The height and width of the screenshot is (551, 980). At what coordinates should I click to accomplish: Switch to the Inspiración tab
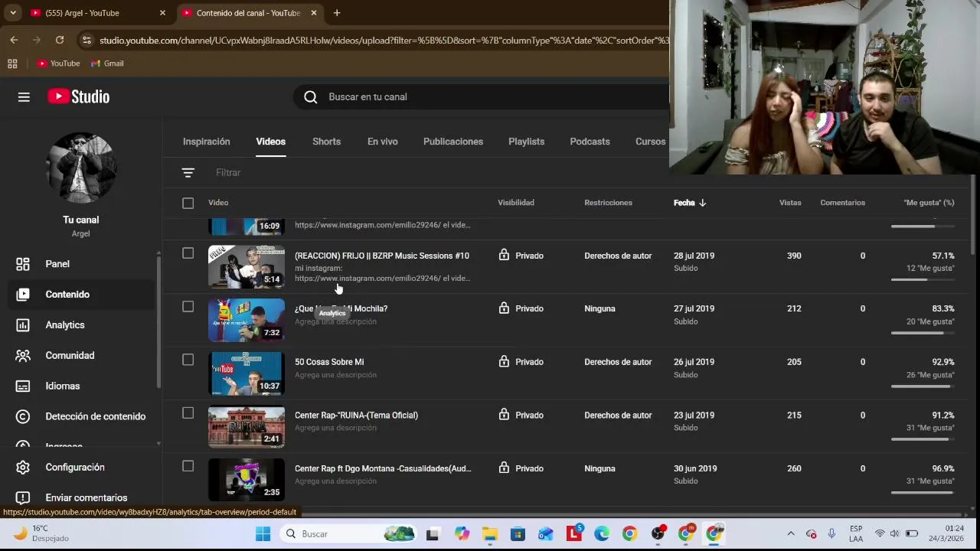point(206,142)
